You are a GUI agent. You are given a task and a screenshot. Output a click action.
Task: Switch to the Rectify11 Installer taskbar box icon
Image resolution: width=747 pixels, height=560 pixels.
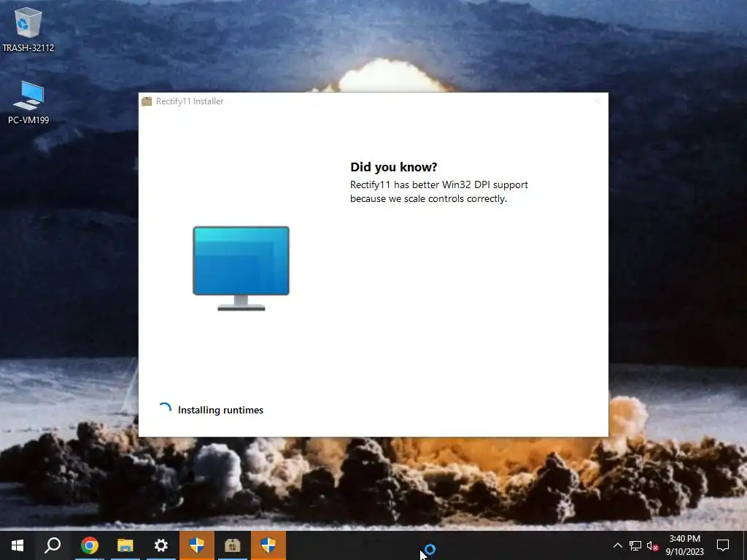[233, 545]
